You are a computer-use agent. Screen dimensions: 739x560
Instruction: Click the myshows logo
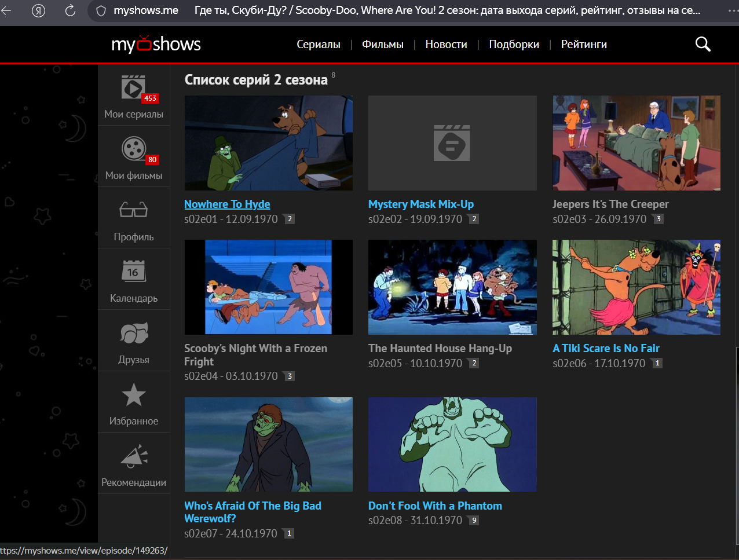(156, 44)
